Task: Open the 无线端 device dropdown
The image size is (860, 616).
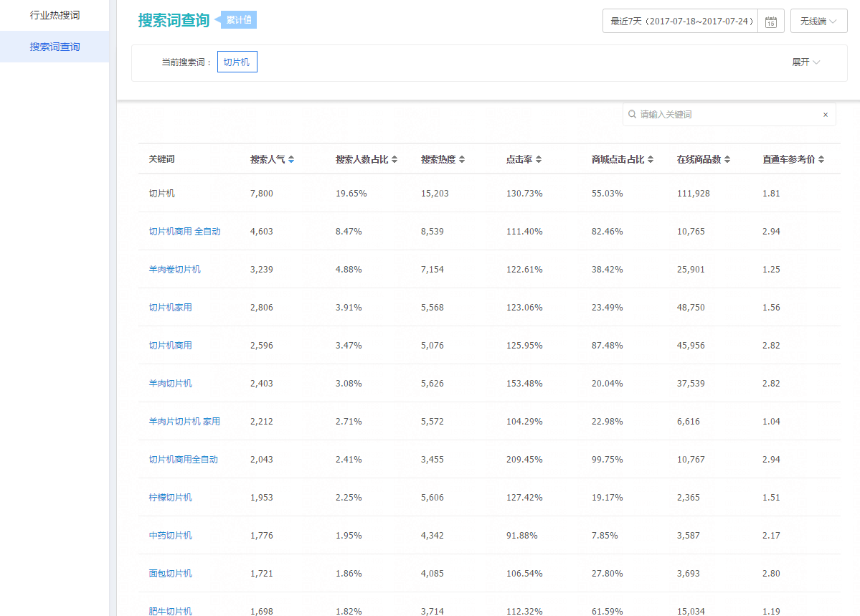Action: 818,22
